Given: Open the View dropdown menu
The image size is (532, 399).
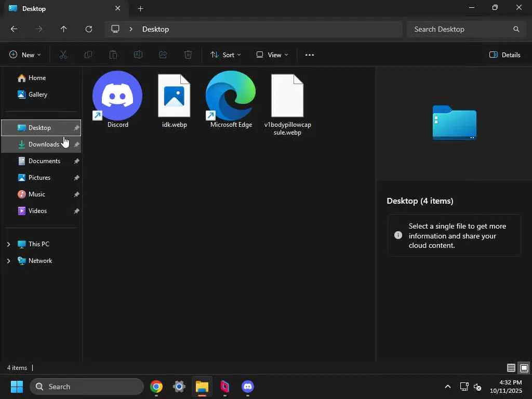Looking at the screenshot, I should [x=272, y=55].
